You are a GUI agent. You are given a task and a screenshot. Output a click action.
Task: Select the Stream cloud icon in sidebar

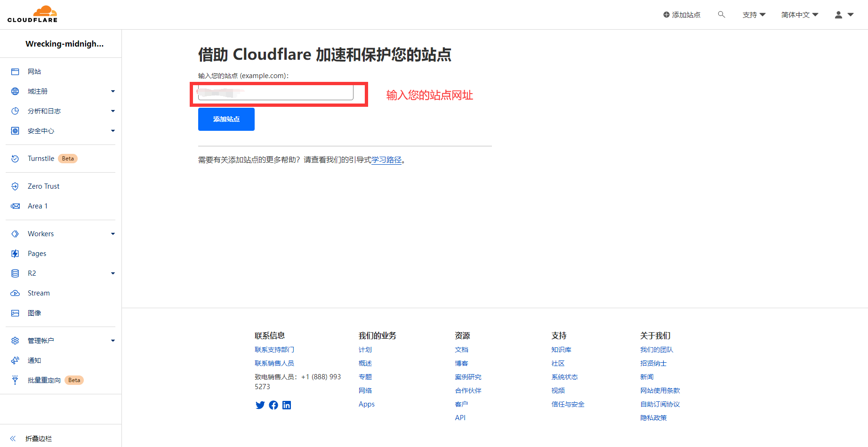pos(15,293)
